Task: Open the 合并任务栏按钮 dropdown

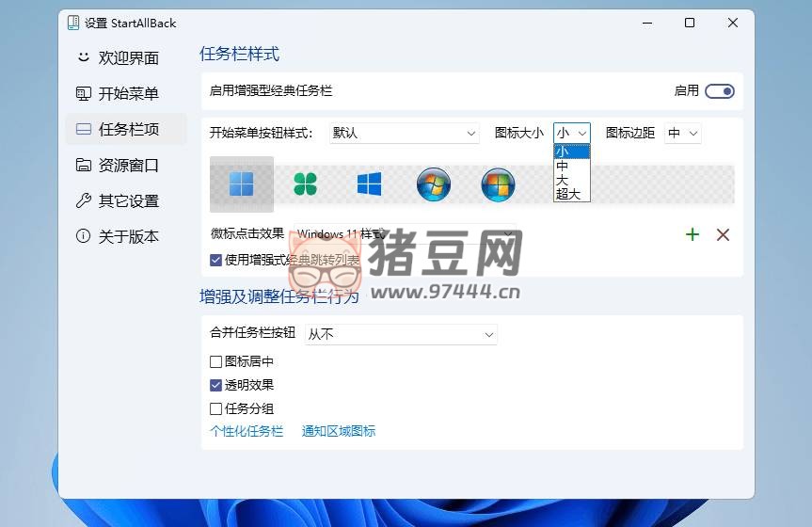Action: point(401,334)
